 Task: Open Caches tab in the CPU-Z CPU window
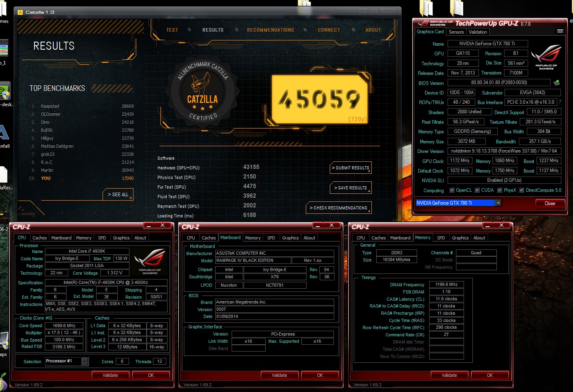click(40, 238)
